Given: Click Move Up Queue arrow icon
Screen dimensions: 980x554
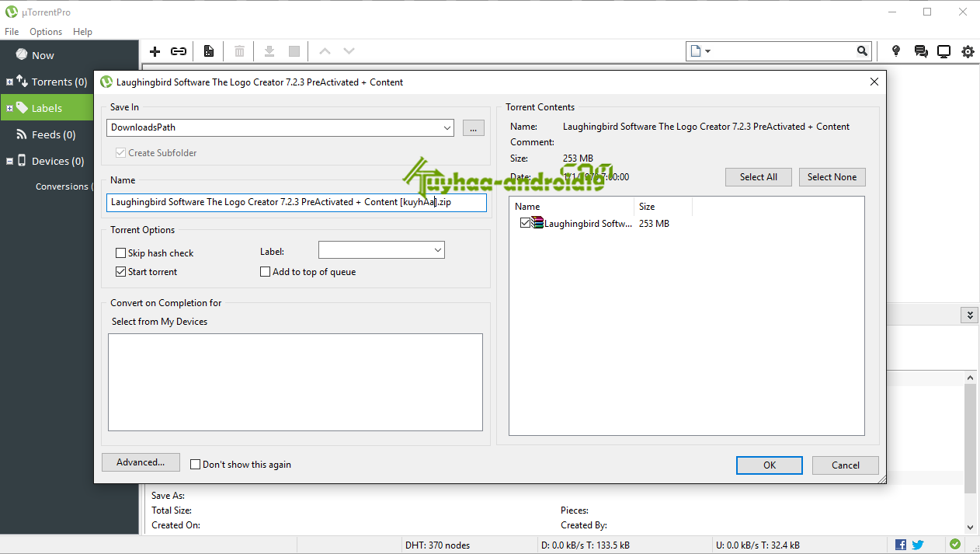Looking at the screenshot, I should coord(325,51).
